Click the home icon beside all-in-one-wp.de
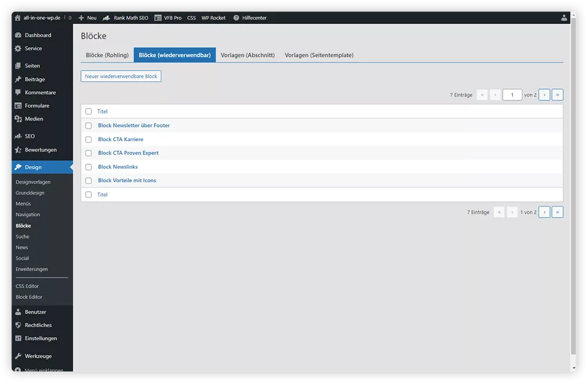This screenshot has width=588, height=387. 18,18
